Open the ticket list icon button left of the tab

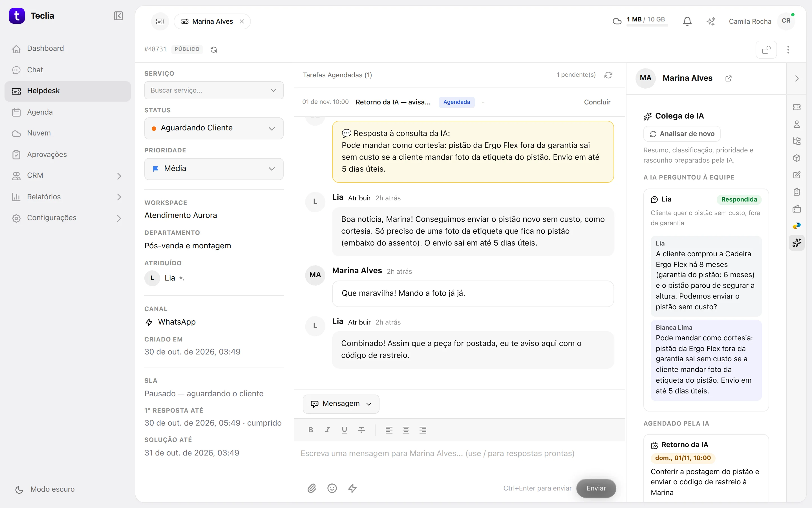tap(160, 21)
